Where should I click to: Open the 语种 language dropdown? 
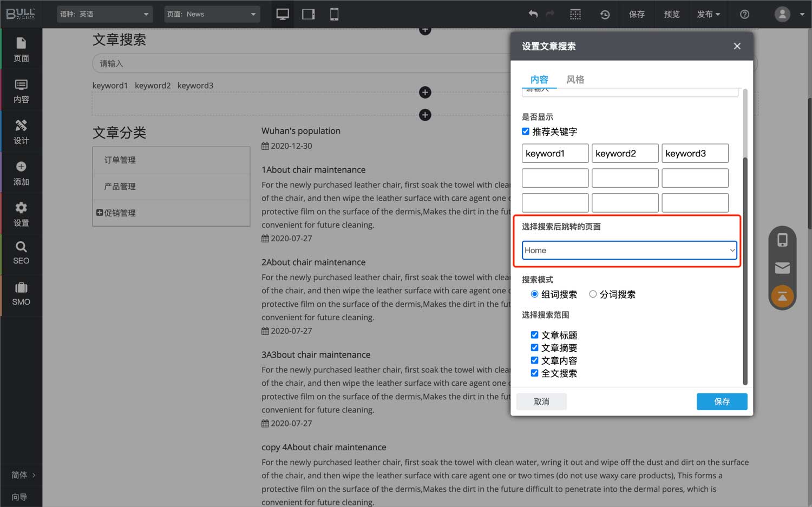tap(104, 15)
